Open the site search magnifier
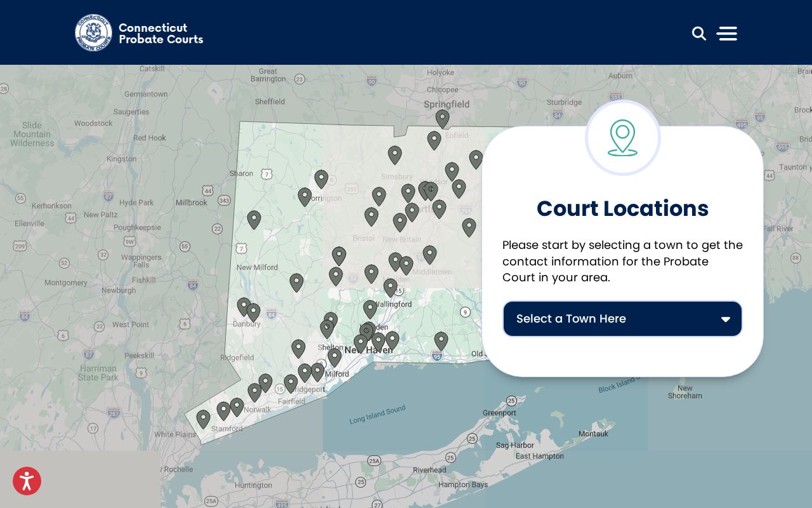The height and width of the screenshot is (508, 812). [699, 34]
